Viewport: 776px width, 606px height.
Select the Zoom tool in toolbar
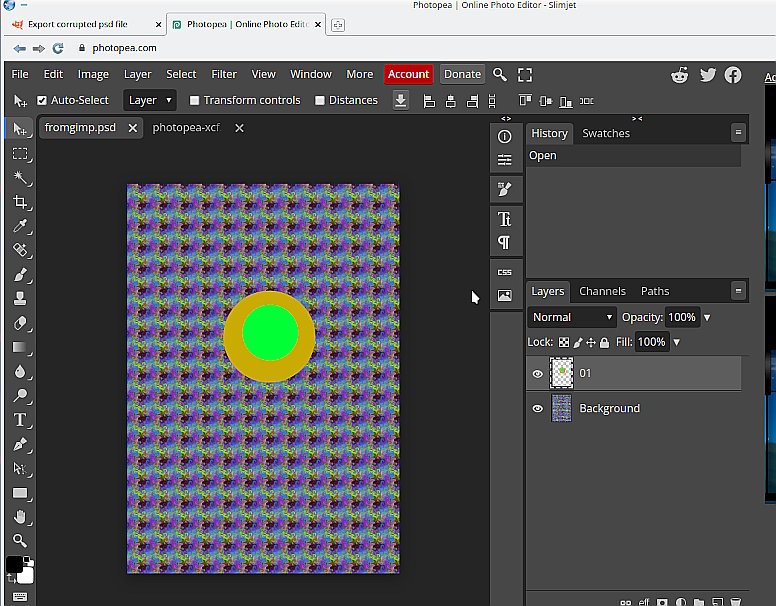pyautogui.click(x=19, y=540)
